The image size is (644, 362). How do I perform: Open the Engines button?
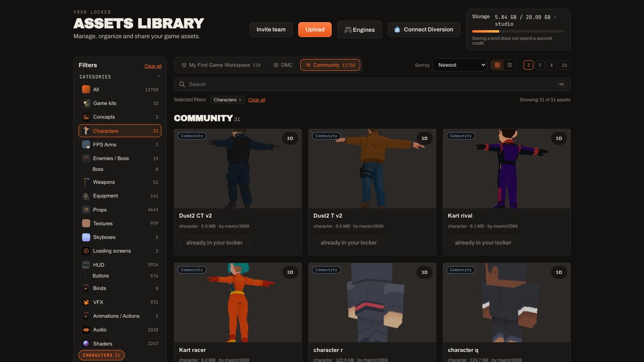pos(359,30)
